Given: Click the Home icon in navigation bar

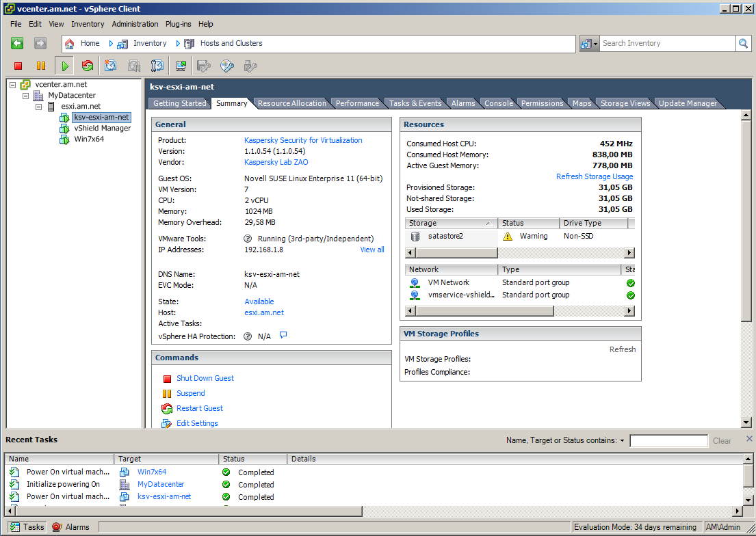Looking at the screenshot, I should [69, 44].
